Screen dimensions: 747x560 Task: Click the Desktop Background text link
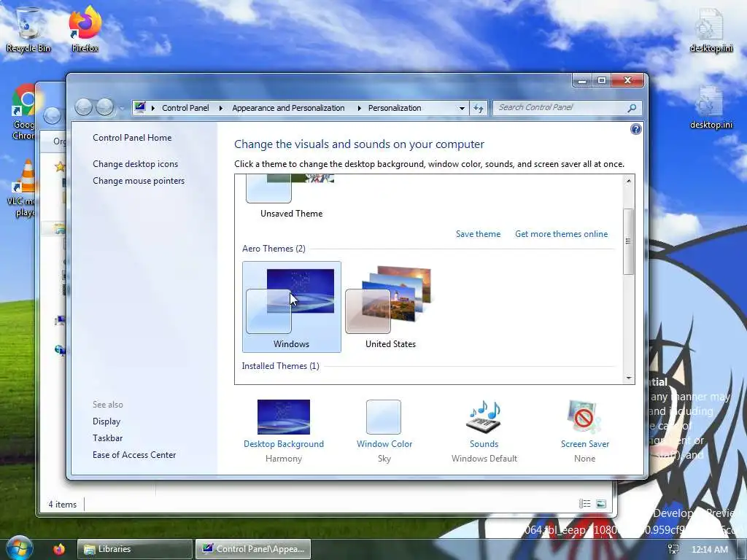[x=284, y=444]
